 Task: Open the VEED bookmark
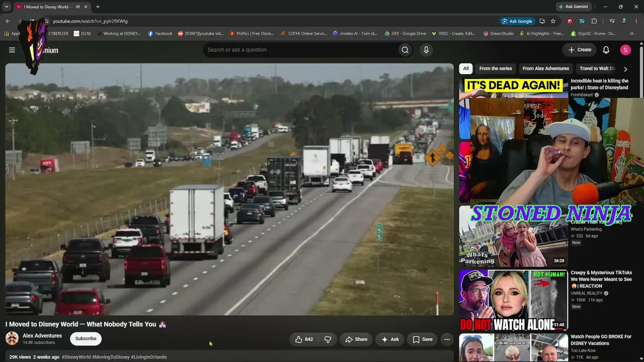coord(453,34)
